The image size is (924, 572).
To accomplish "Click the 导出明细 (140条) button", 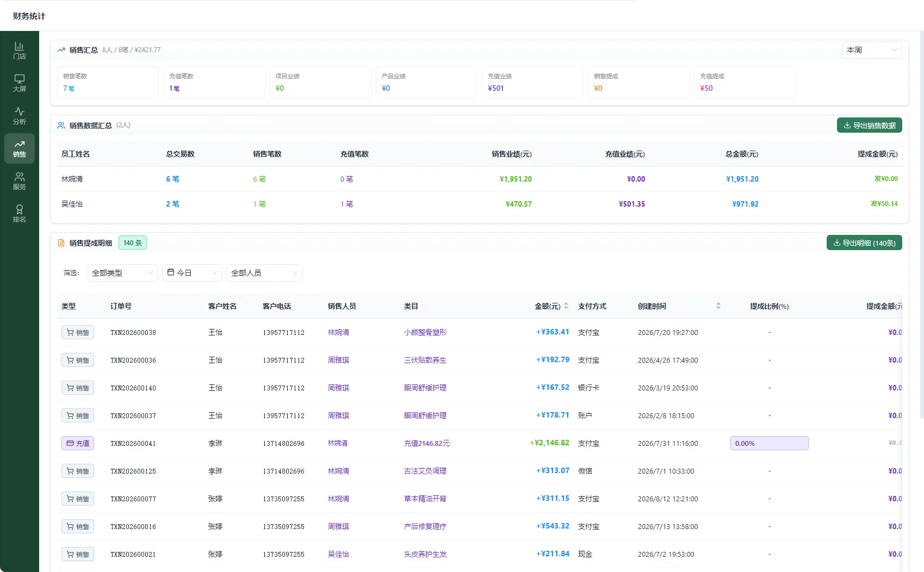I will pos(864,243).
